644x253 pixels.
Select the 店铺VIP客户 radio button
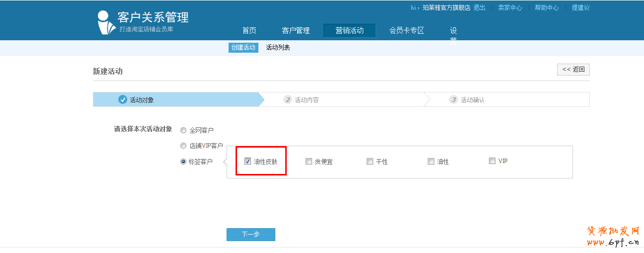pos(183,146)
